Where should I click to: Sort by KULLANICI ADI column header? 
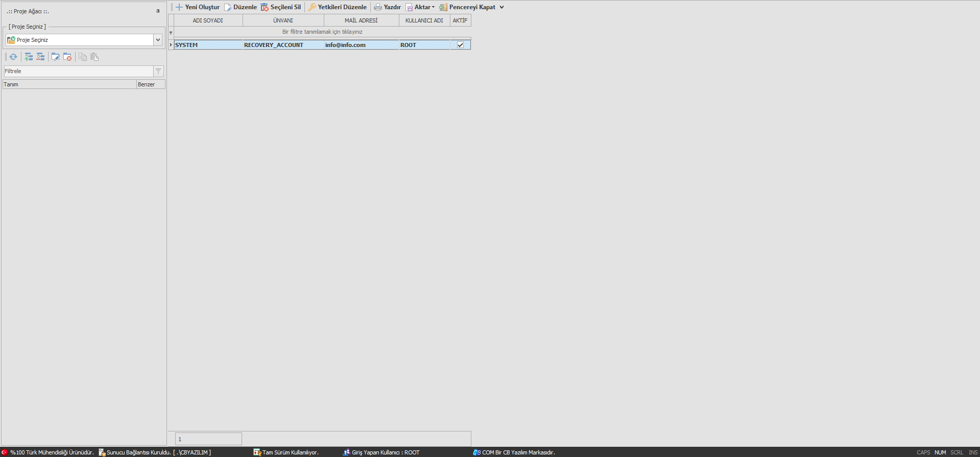coord(424,20)
